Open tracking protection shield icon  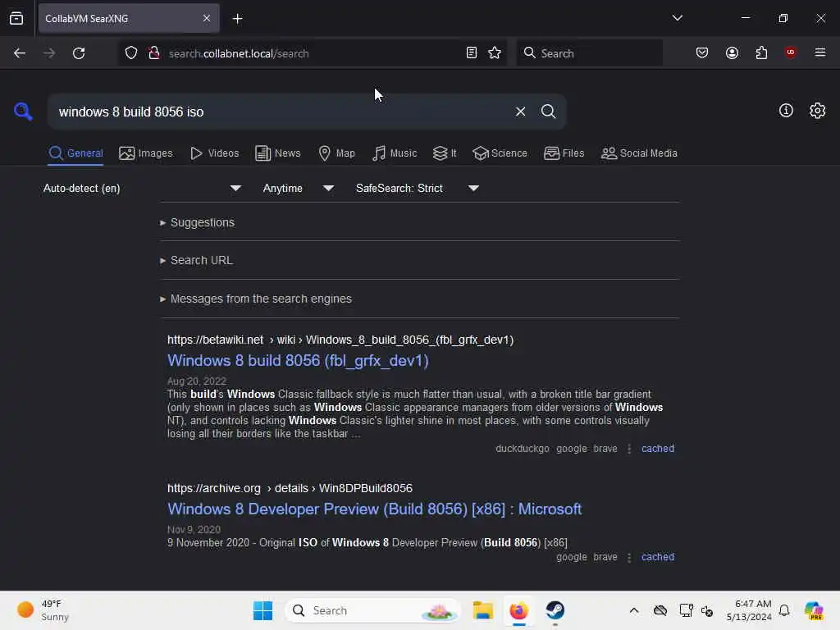pyautogui.click(x=131, y=53)
